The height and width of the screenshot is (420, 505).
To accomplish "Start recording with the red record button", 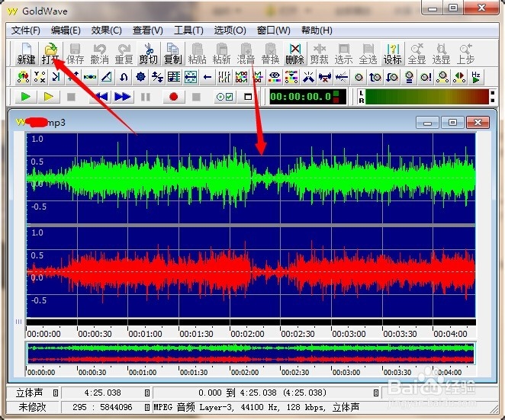I will click(x=174, y=97).
